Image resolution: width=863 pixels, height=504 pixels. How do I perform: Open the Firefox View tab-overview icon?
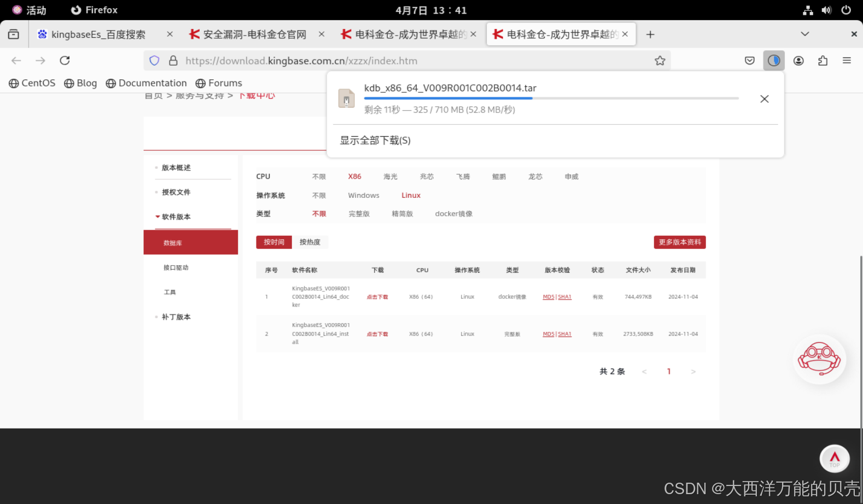[14, 34]
